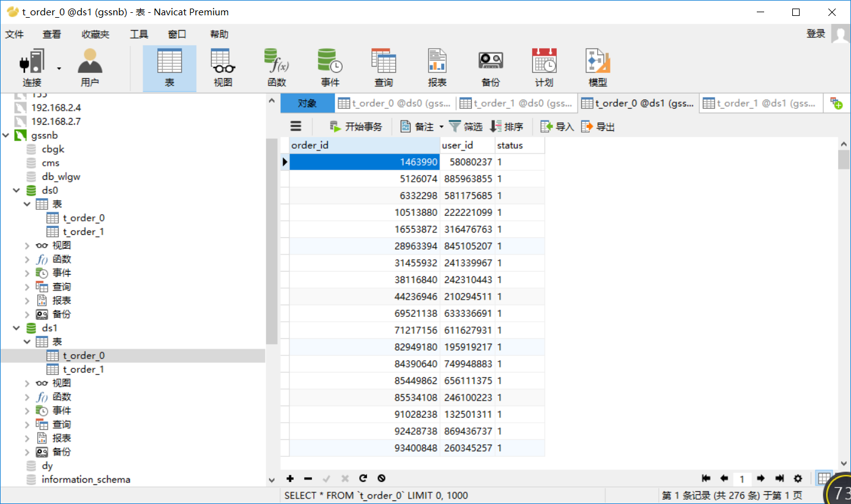851x504 pixels.
Task: Click the delete record minus icon
Action: [x=308, y=478]
